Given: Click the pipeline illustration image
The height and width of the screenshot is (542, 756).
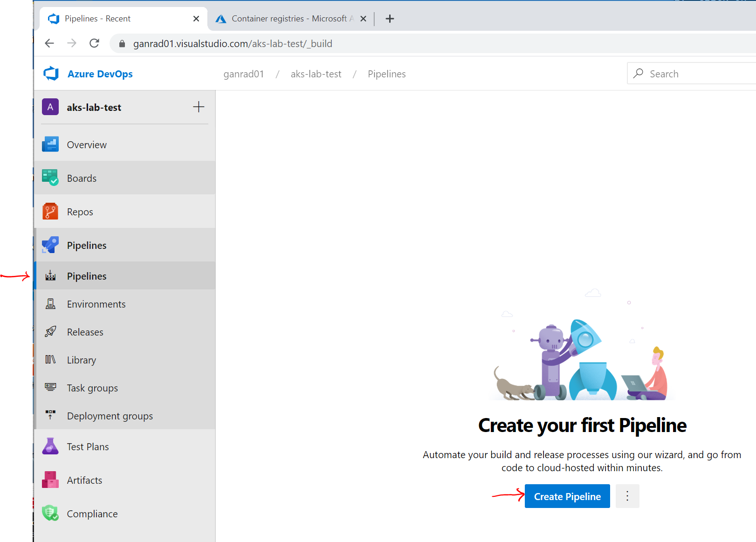Looking at the screenshot, I should [x=582, y=345].
